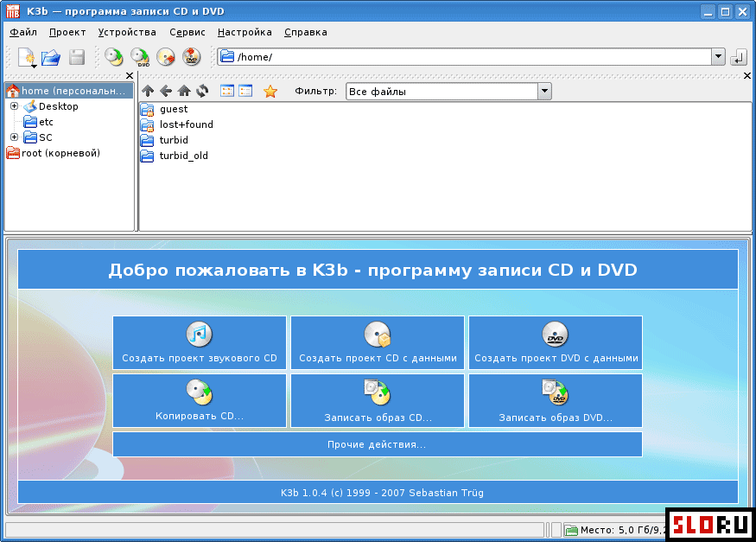Select the turbid_old folder in the file list
Image resolution: width=756 pixels, height=542 pixels.
(174, 156)
